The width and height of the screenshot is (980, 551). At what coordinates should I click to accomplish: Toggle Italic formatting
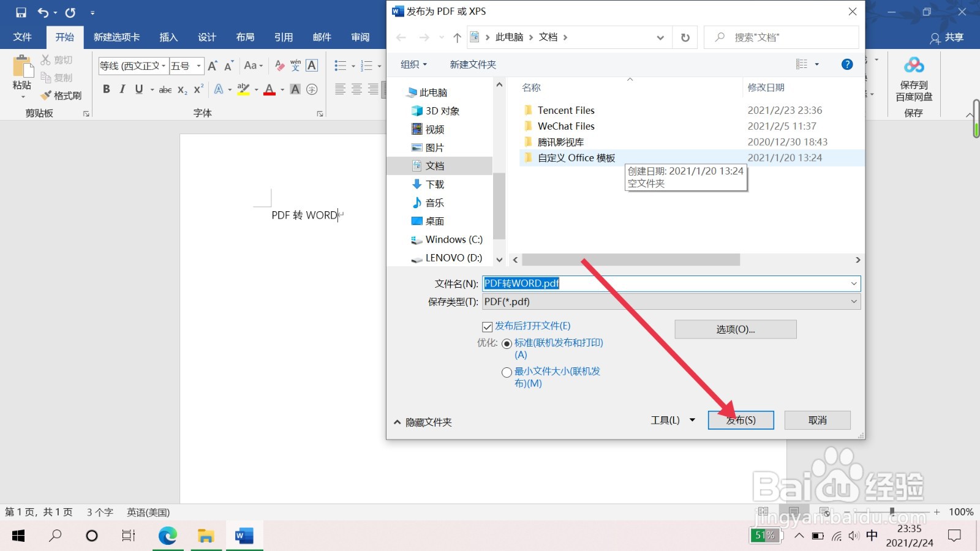click(x=123, y=89)
